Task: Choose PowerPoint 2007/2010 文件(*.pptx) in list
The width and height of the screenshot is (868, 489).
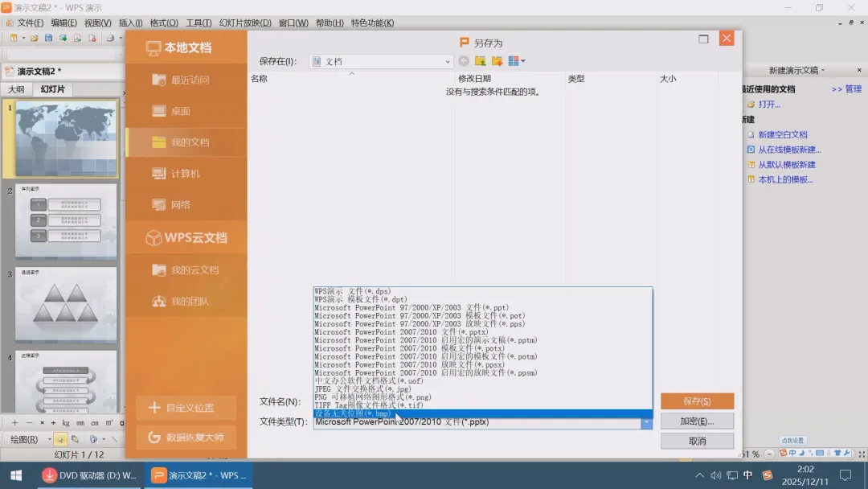Action: coord(483,332)
